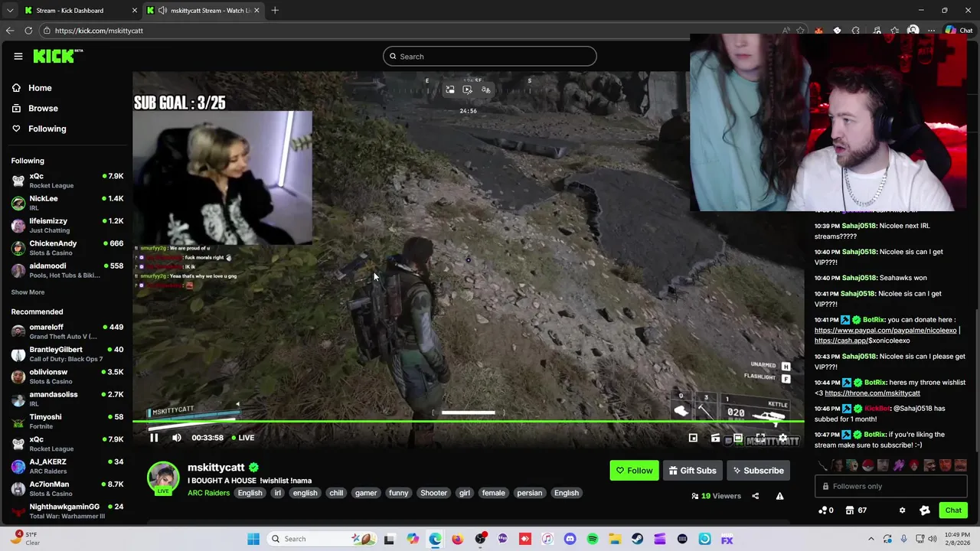Screen dimensions: 980x551
Task: Open NighthawkgamingGG channel
Action: click(67, 510)
